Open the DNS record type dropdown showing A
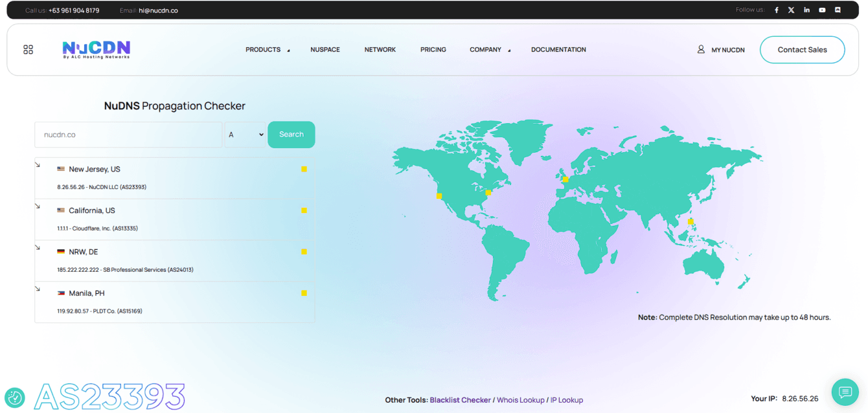This screenshot has width=868, height=413. pos(246,134)
